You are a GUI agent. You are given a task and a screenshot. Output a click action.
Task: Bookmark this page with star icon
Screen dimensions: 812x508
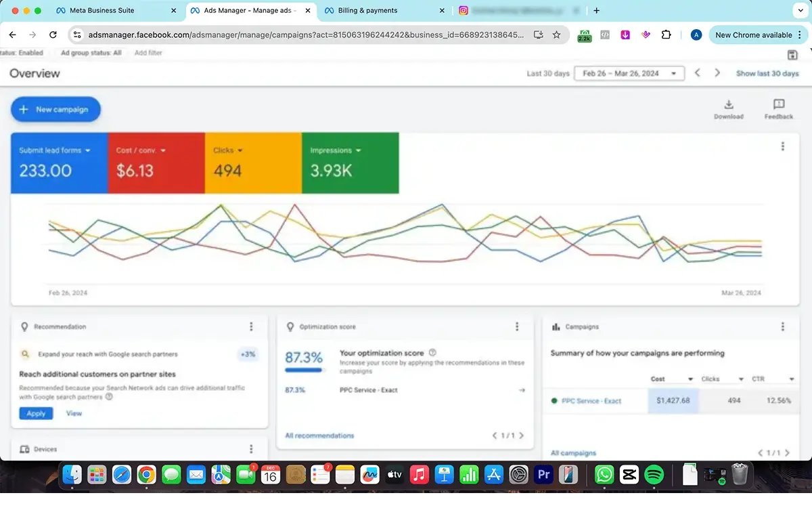[x=556, y=35]
